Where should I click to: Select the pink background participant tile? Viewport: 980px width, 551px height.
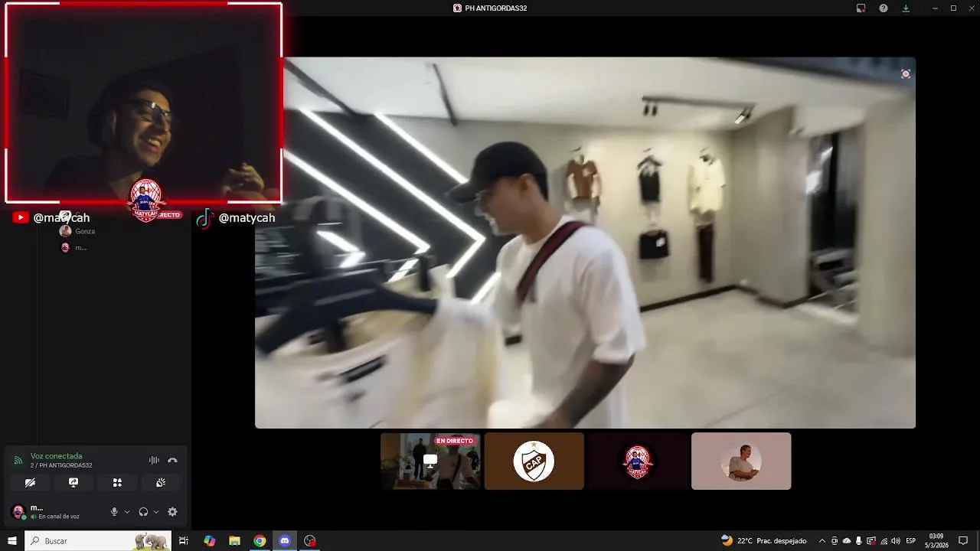coord(741,461)
